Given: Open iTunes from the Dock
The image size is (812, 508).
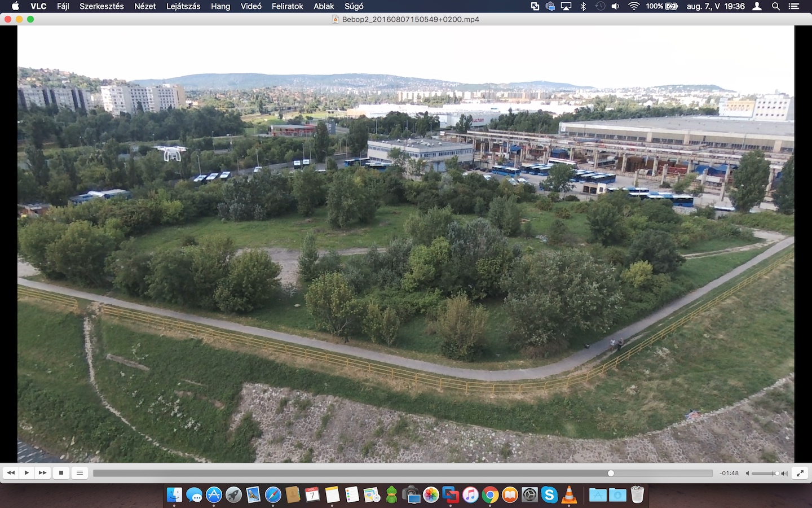Looking at the screenshot, I should tap(470, 495).
